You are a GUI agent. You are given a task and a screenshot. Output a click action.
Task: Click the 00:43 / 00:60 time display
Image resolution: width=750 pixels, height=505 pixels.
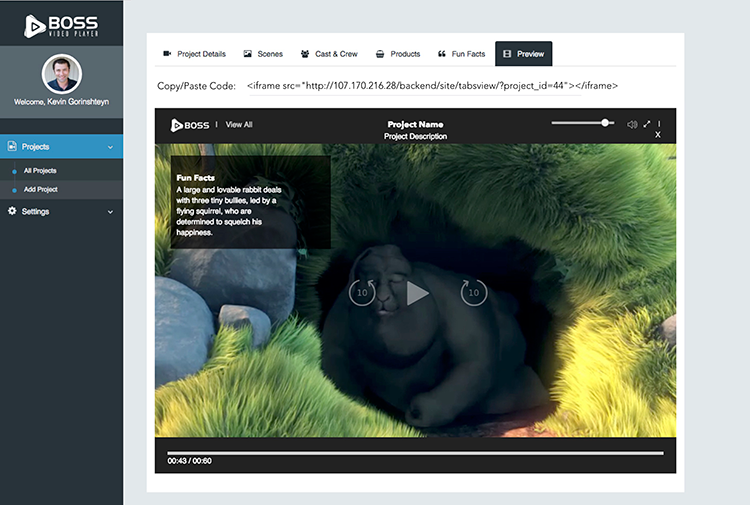coord(189,461)
